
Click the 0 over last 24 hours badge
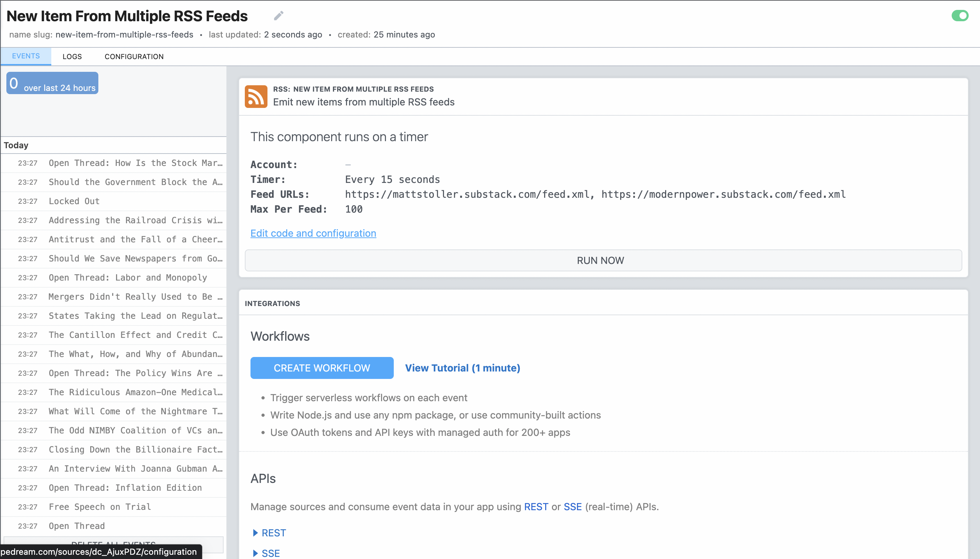[x=52, y=83]
